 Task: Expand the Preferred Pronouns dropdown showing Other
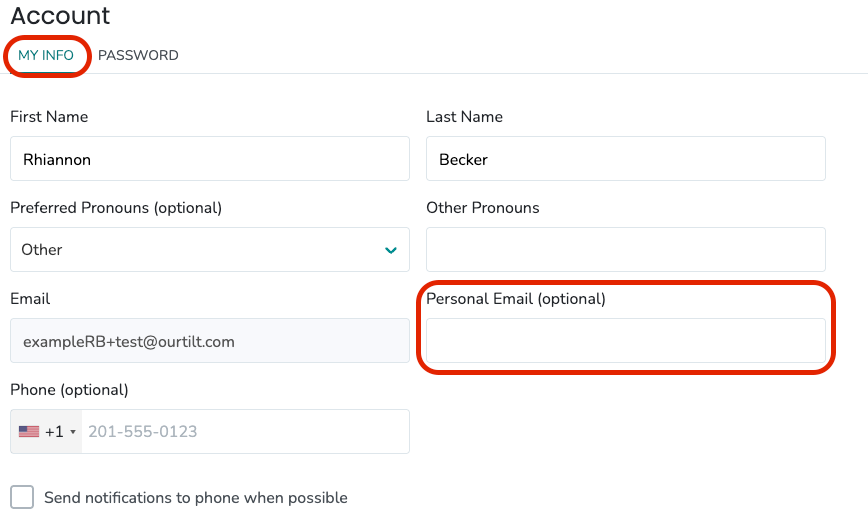pos(210,250)
